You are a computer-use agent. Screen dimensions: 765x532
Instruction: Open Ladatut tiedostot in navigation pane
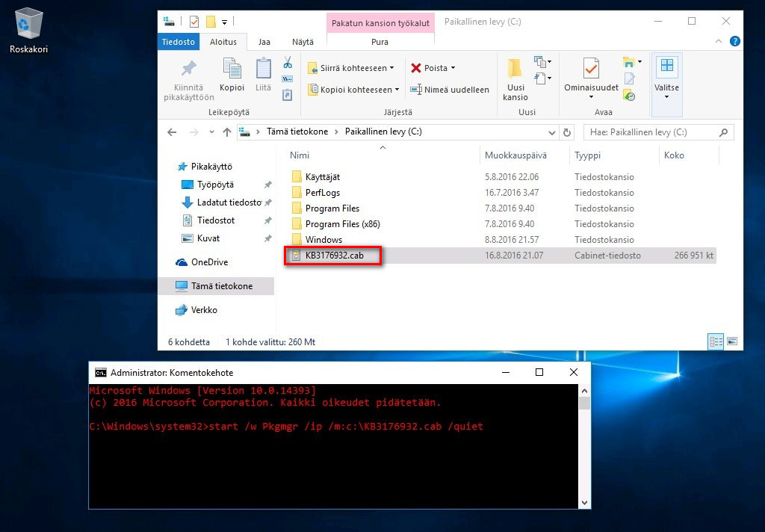click(x=223, y=202)
